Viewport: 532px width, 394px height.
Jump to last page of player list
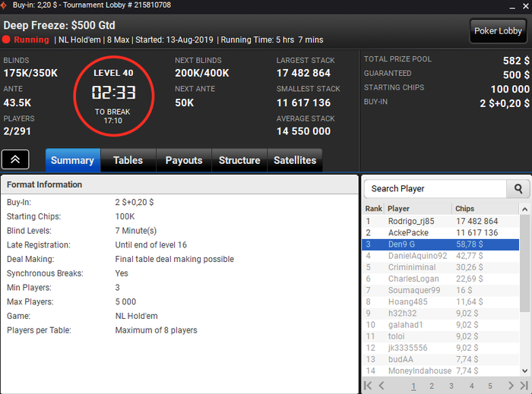click(x=524, y=386)
